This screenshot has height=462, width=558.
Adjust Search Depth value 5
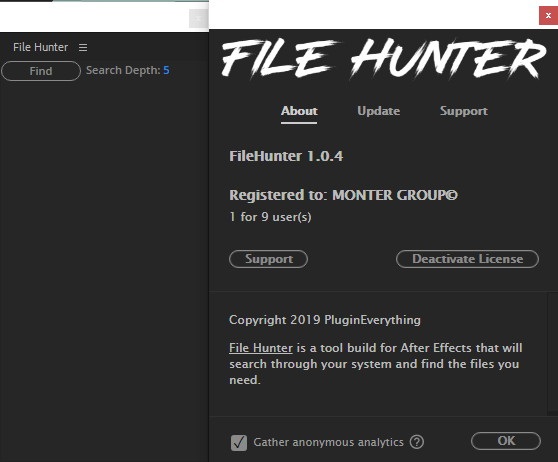click(x=166, y=70)
